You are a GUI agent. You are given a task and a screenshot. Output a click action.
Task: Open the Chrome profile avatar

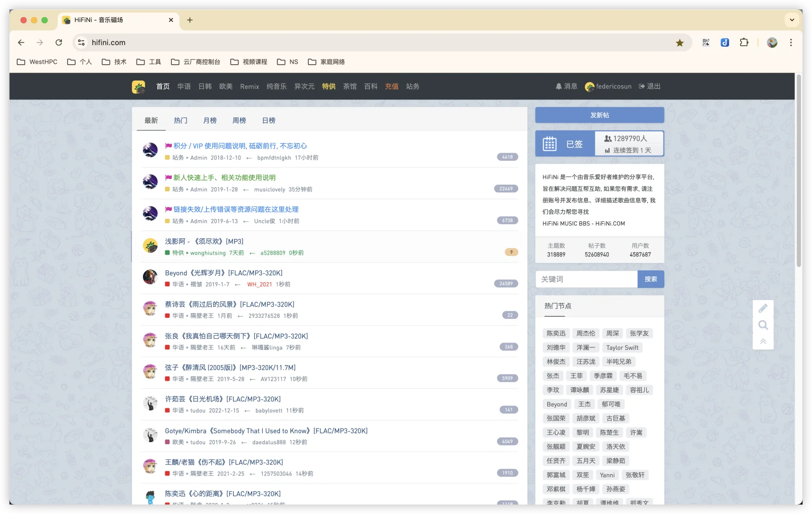(x=772, y=42)
